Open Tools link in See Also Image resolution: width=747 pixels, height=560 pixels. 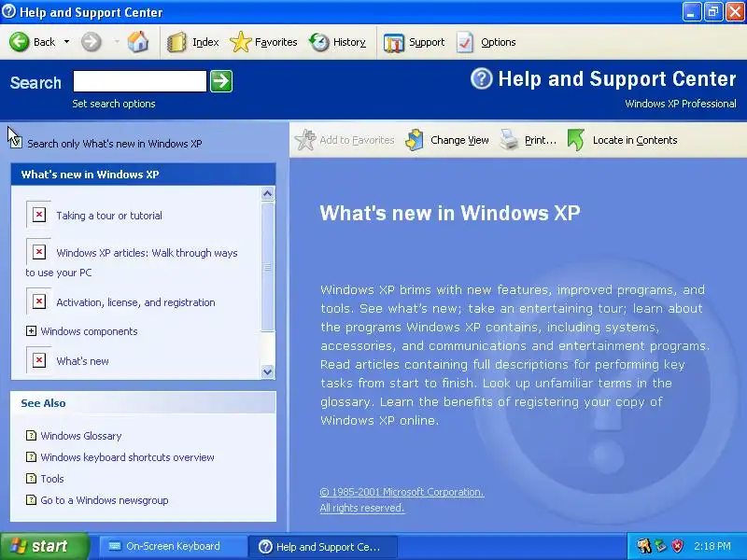(52, 479)
